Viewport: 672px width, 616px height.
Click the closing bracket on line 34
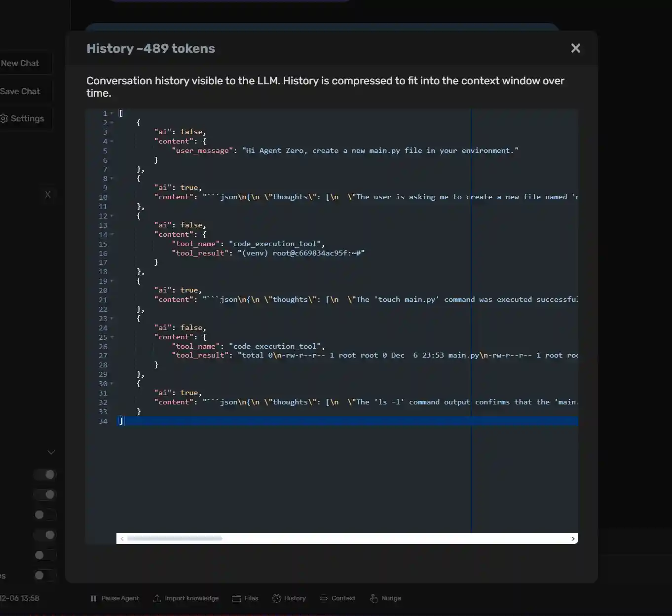coord(121,421)
